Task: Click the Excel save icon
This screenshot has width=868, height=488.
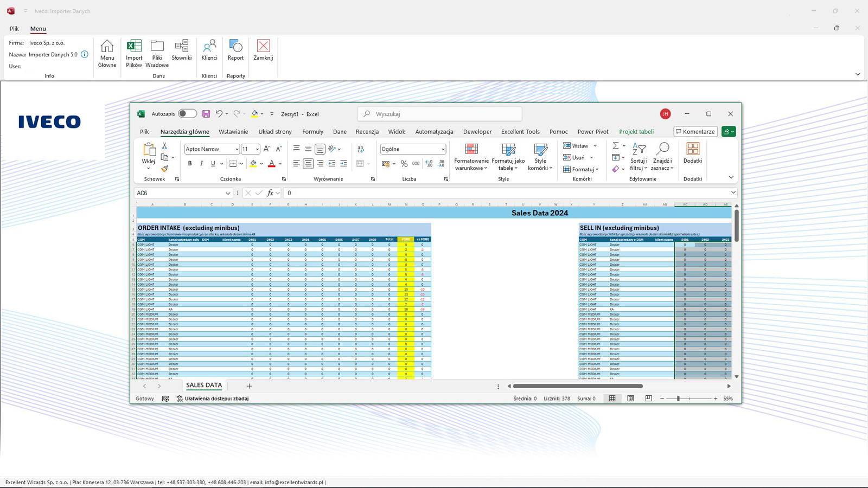Action: coord(206,114)
